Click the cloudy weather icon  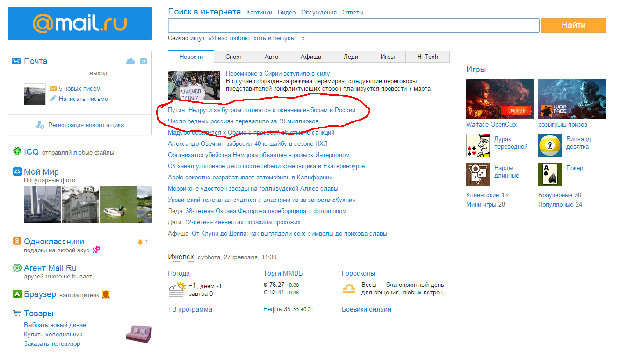coord(177,289)
